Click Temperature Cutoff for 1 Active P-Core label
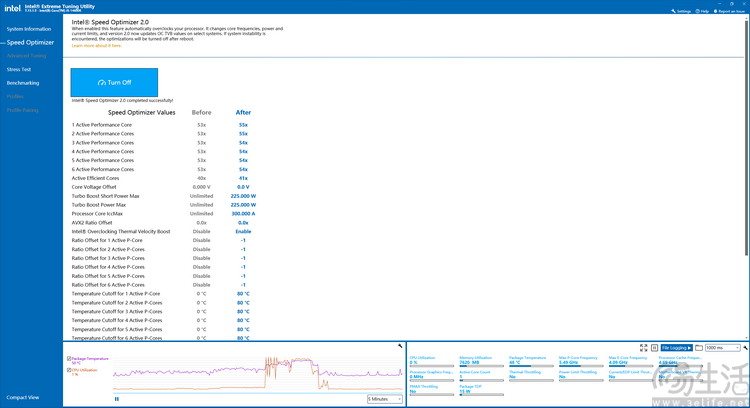The height and width of the screenshot is (408, 750). 116,294
